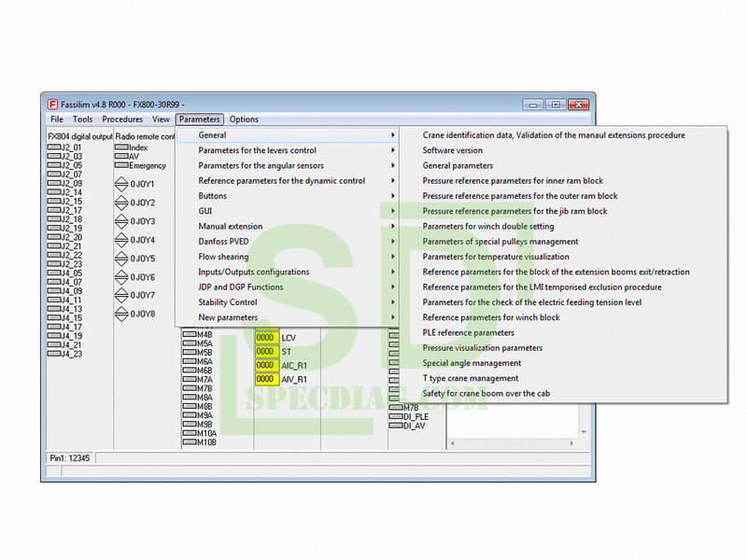747x560 pixels.
Task: Open T type crane management parameters
Action: tap(471, 378)
